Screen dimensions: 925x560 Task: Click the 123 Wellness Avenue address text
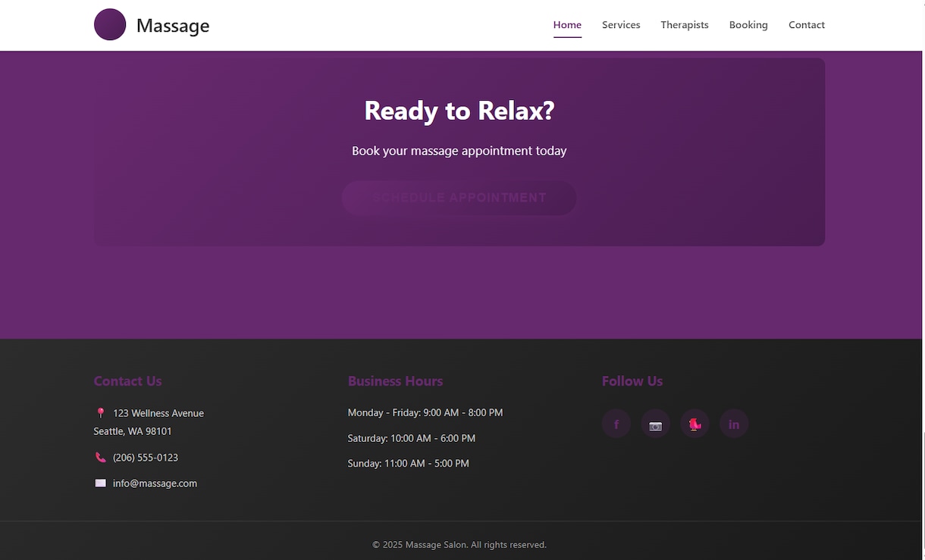point(158,413)
